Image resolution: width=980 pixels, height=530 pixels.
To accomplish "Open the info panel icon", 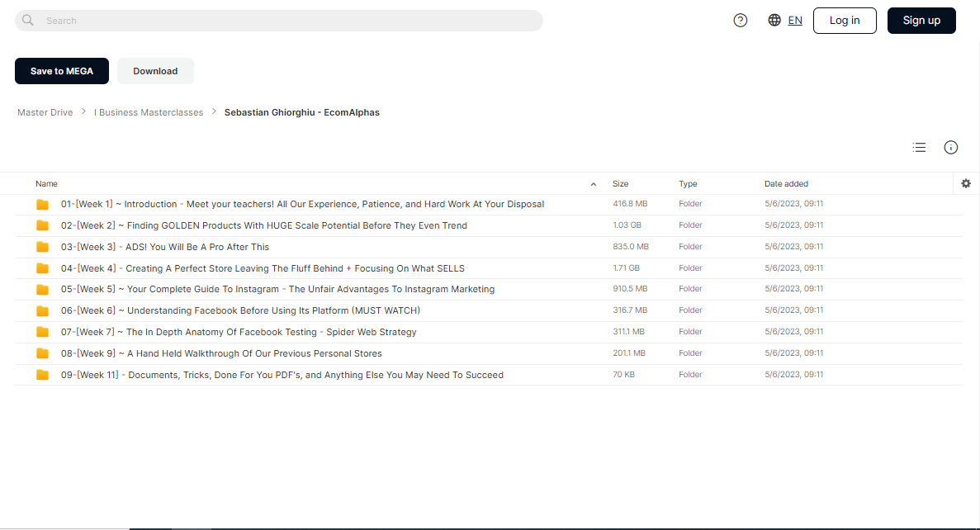I will click(950, 148).
